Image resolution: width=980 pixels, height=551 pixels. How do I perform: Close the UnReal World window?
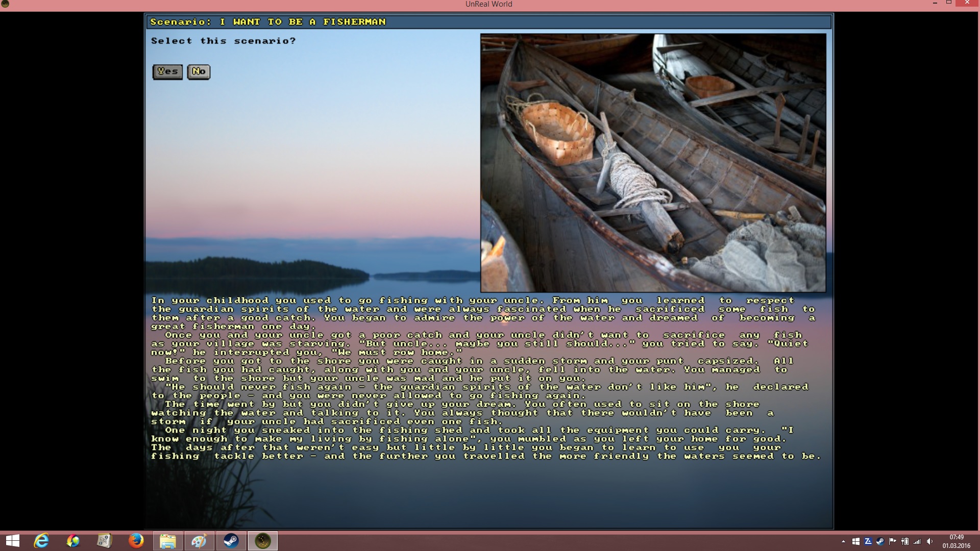[967, 3]
